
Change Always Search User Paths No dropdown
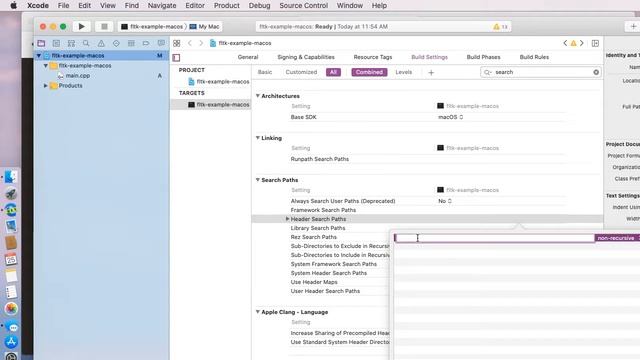point(445,201)
